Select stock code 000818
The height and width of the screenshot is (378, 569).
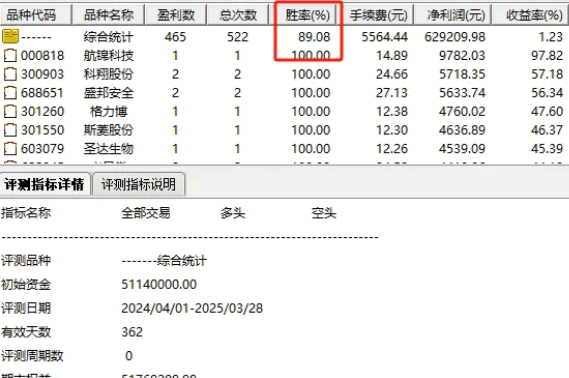coord(42,56)
